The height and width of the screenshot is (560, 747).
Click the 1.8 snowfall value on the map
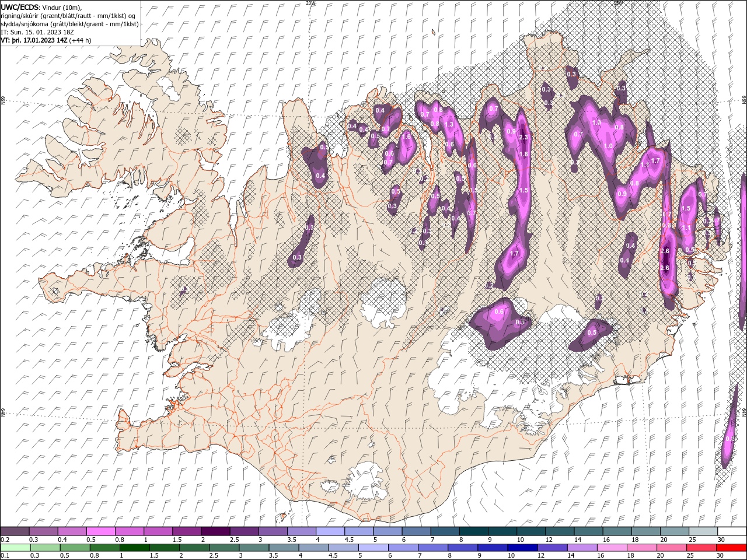(x=523, y=155)
